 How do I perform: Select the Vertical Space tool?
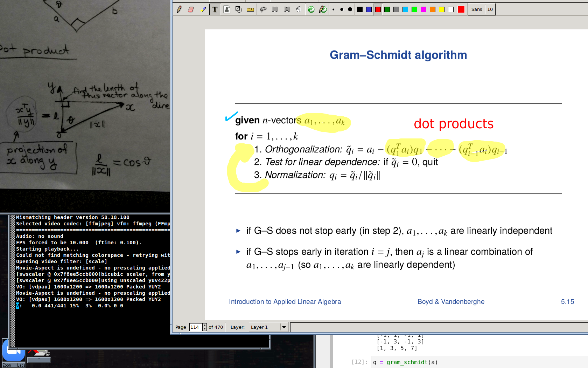287,9
